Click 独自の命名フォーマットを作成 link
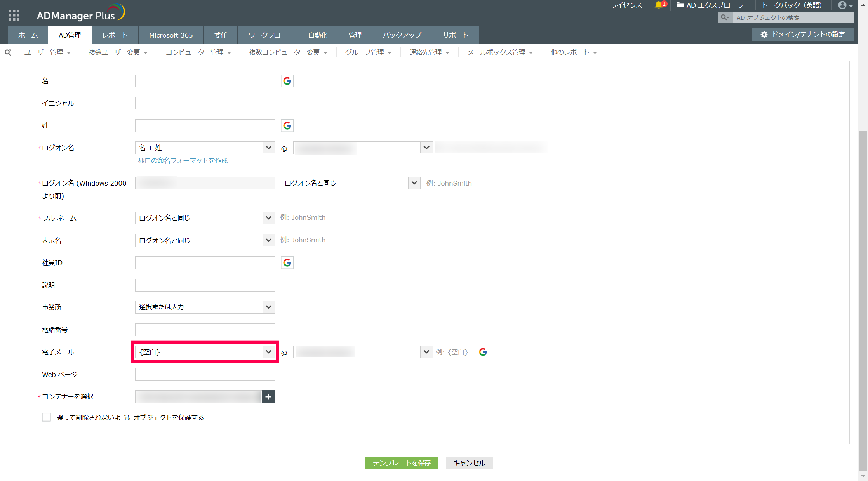Image resolution: width=868 pixels, height=481 pixels. tap(183, 160)
